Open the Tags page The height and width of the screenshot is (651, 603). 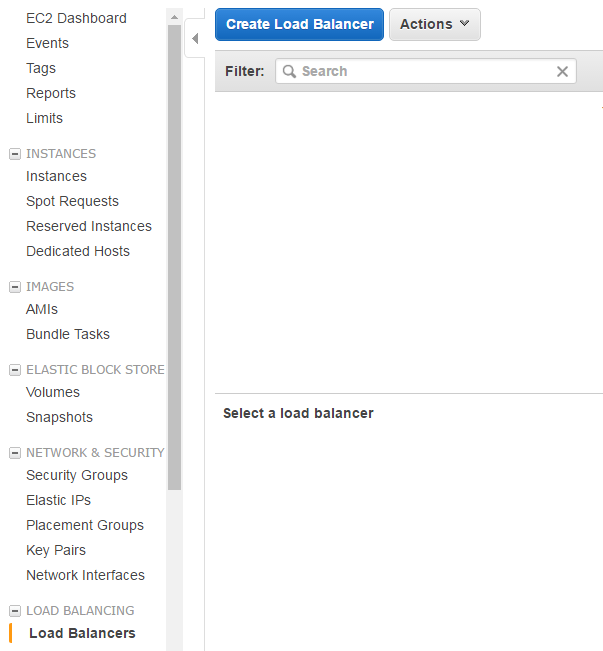(x=41, y=69)
